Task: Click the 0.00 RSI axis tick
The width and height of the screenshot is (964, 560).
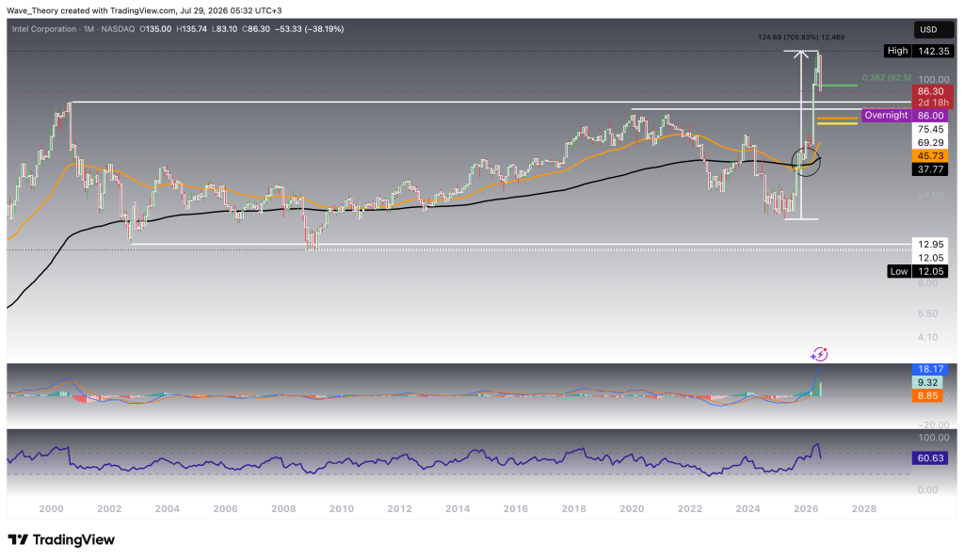Action: pyautogui.click(x=927, y=490)
